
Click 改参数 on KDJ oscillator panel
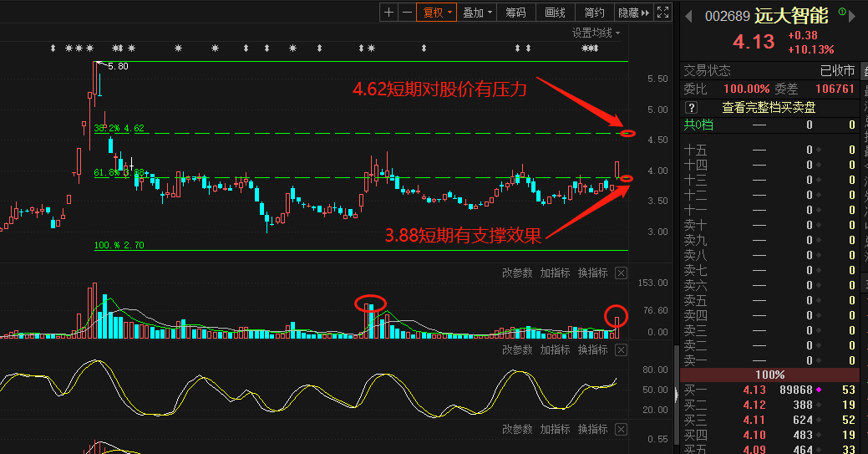(x=517, y=349)
